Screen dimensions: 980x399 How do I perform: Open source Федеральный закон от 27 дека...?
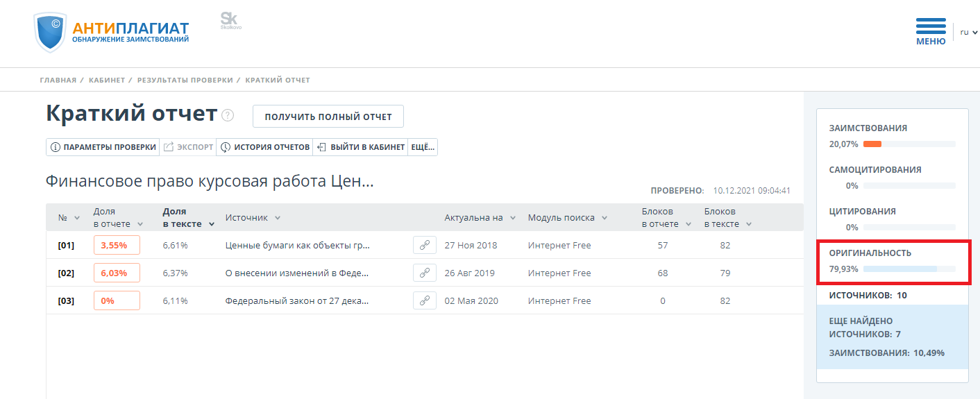point(297,301)
